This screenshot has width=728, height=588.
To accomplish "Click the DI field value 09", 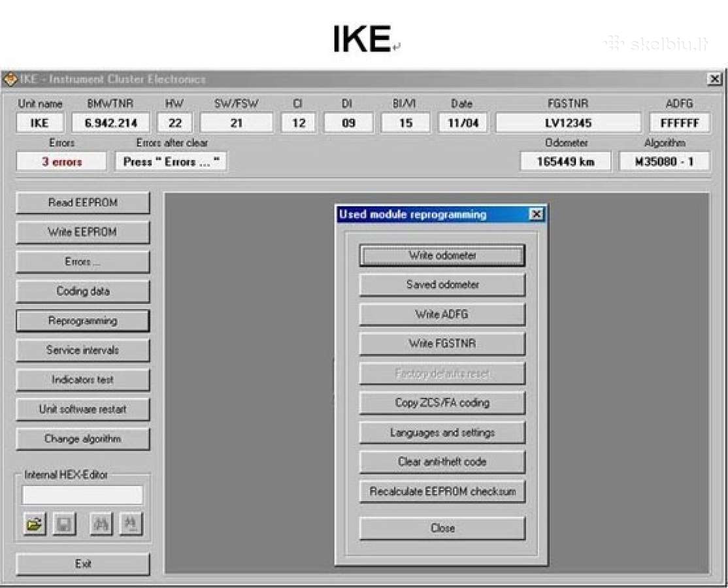I will pyautogui.click(x=348, y=123).
